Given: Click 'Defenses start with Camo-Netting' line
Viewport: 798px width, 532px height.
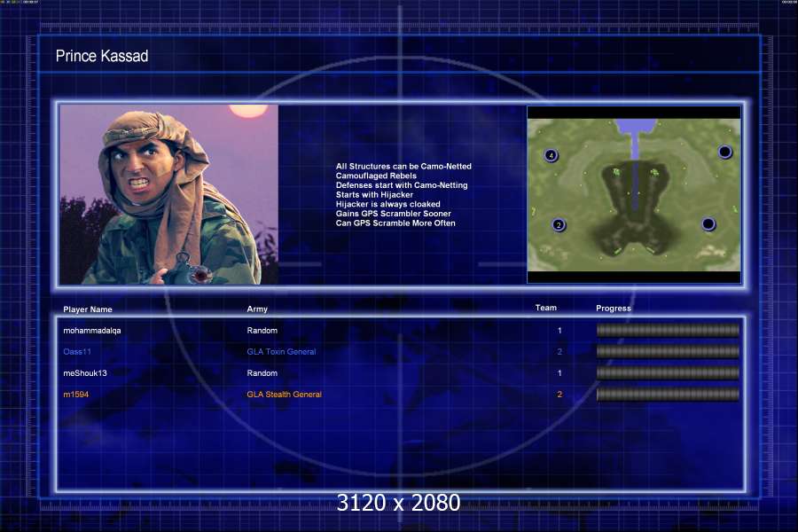Looking at the screenshot, I should coord(402,185).
